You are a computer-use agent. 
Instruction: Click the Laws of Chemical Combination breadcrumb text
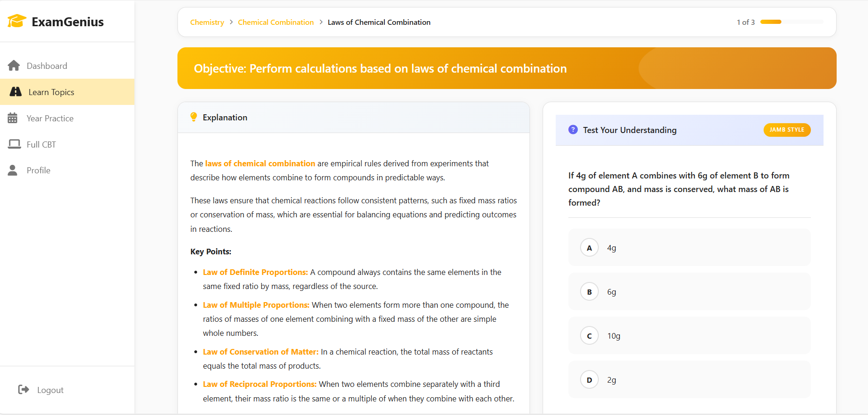[x=379, y=22]
